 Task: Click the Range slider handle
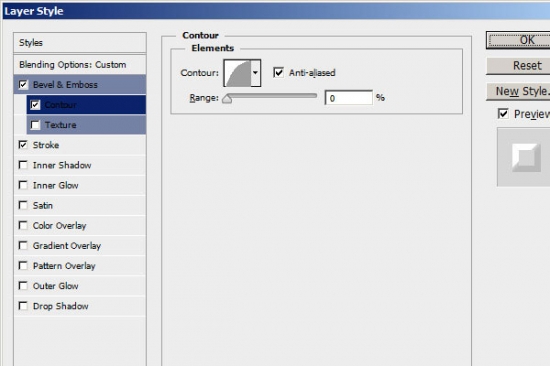pyautogui.click(x=227, y=99)
